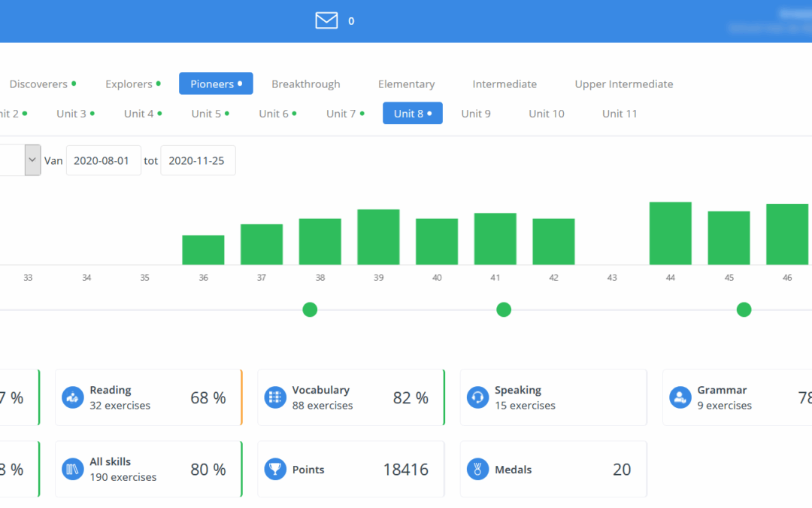Click the "tot" date range label
812x508 pixels.
(150, 161)
